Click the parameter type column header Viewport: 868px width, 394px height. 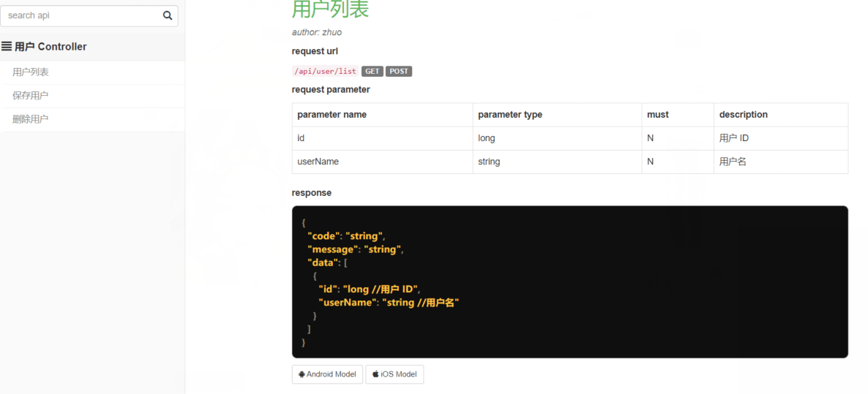[509, 115]
